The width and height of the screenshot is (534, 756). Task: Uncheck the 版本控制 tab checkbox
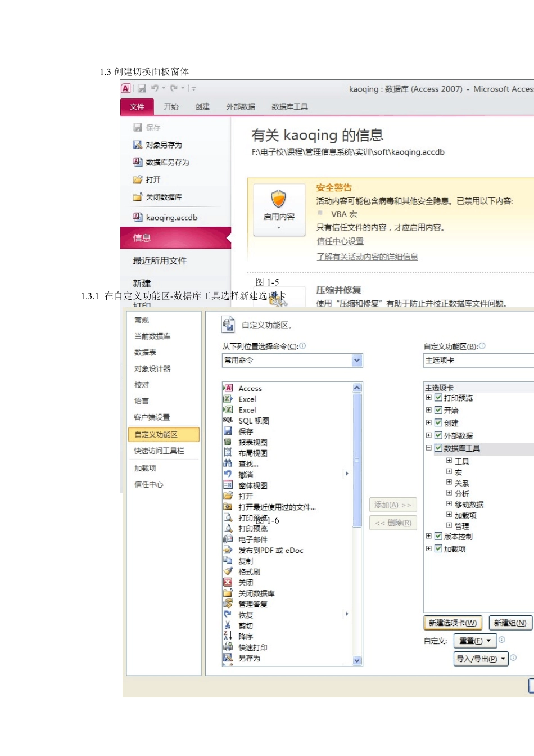point(438,536)
